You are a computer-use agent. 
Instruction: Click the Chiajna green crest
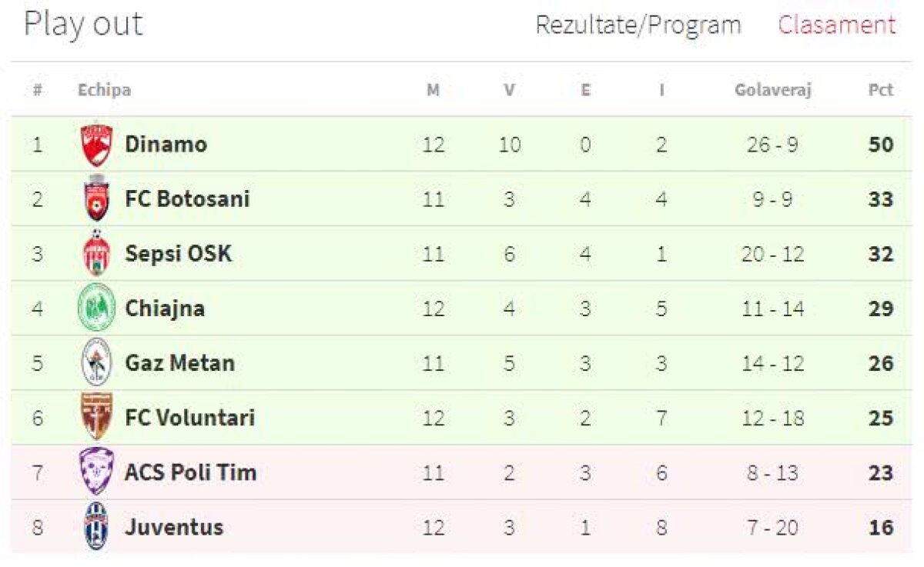(x=97, y=309)
